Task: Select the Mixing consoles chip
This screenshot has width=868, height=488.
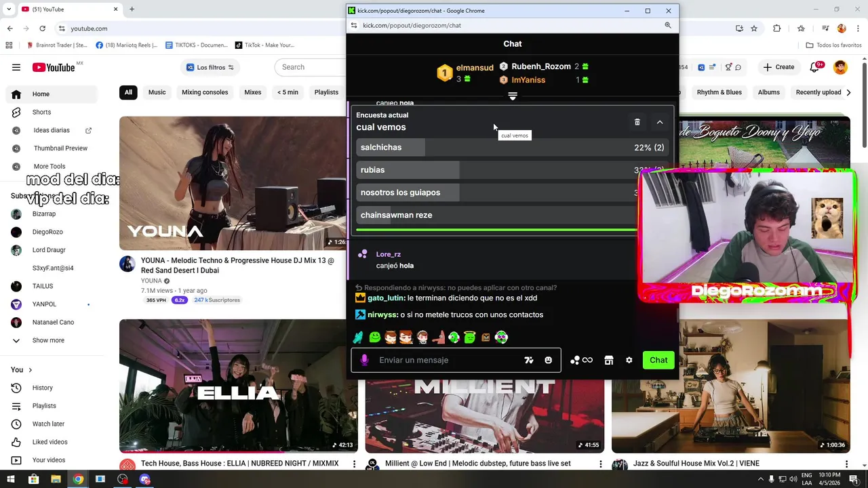Action: click(205, 92)
